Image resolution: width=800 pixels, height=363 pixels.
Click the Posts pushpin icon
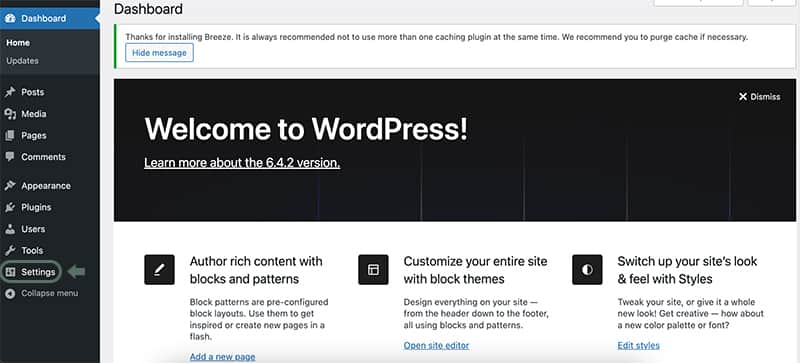tap(10, 92)
